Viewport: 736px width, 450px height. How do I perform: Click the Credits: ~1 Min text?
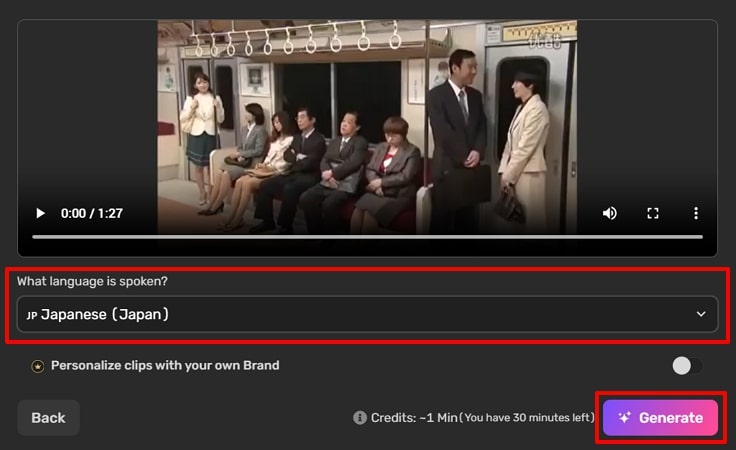click(414, 418)
